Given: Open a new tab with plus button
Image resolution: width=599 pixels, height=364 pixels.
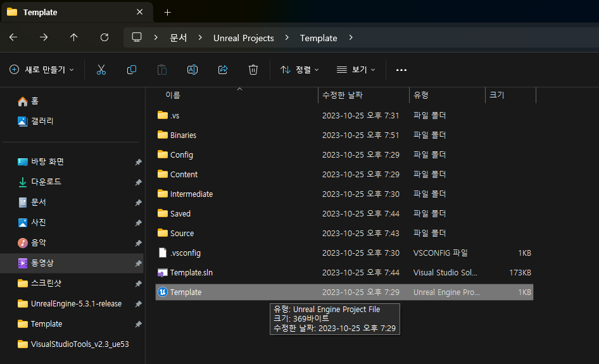Looking at the screenshot, I should click(x=167, y=12).
